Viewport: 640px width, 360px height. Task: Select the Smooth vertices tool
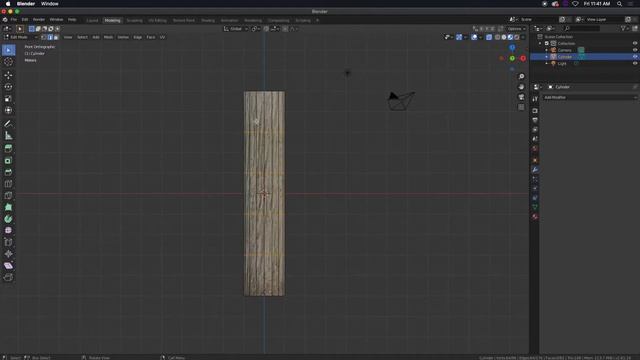tap(9, 231)
